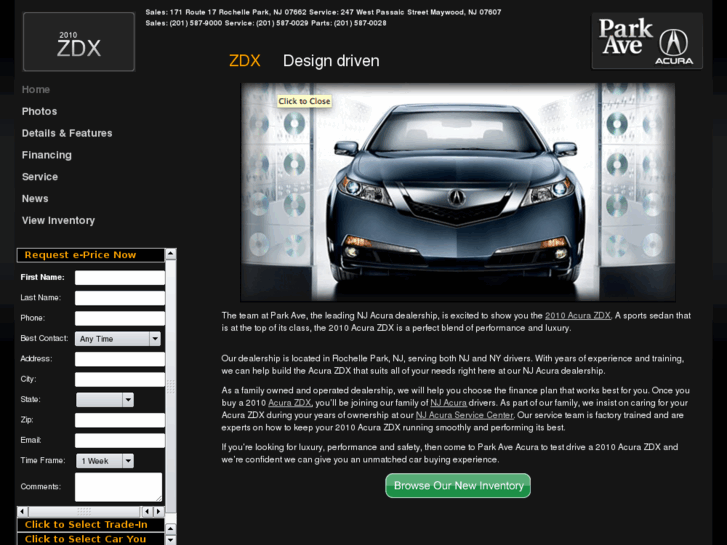Click the Address input box
727x545 pixels.
point(120,359)
